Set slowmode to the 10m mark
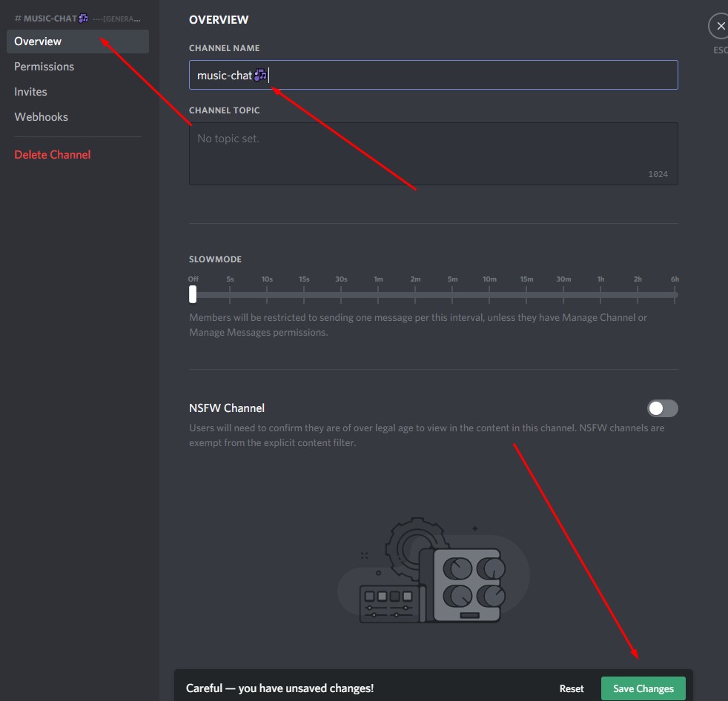 click(x=489, y=294)
